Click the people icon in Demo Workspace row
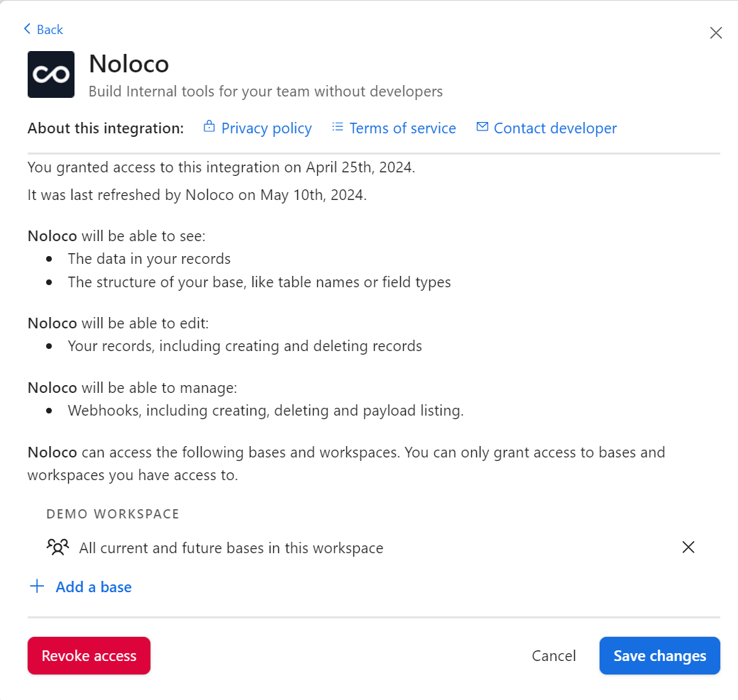The image size is (738, 700). 57,547
